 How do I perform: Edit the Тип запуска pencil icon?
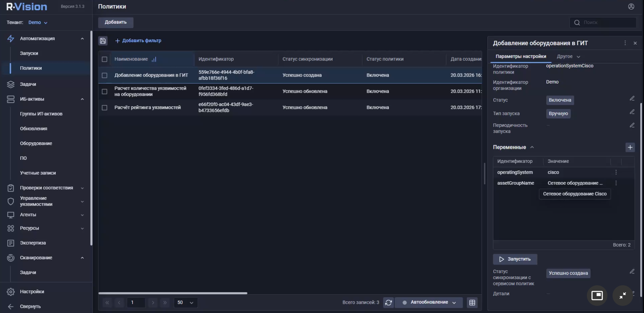(x=632, y=112)
